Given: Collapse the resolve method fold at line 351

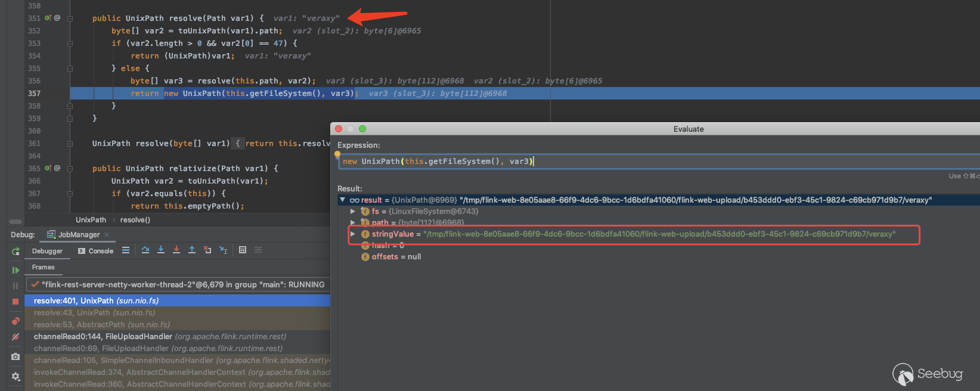Looking at the screenshot, I should [70, 18].
